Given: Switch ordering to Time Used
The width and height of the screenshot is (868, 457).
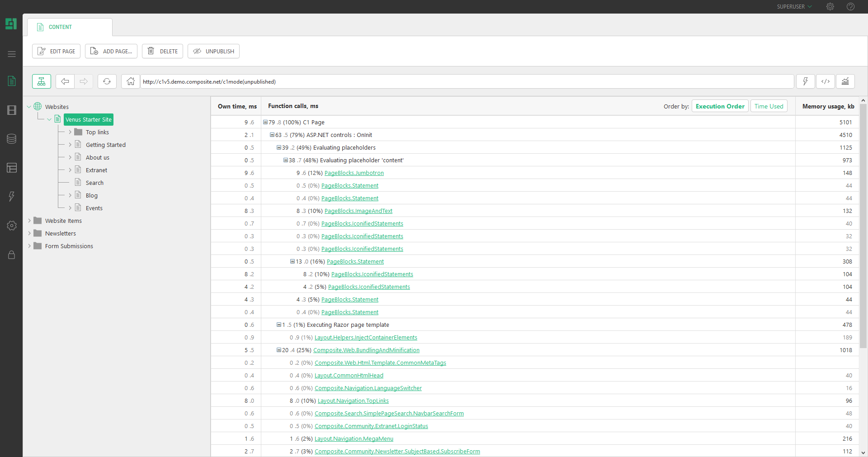Looking at the screenshot, I should click(x=768, y=106).
